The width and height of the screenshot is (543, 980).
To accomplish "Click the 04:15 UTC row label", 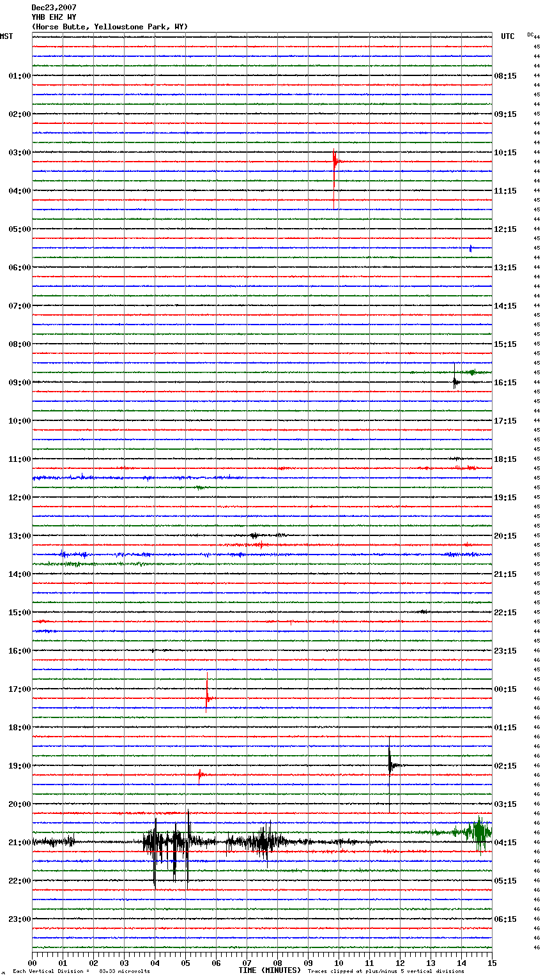I will pyautogui.click(x=505, y=843).
